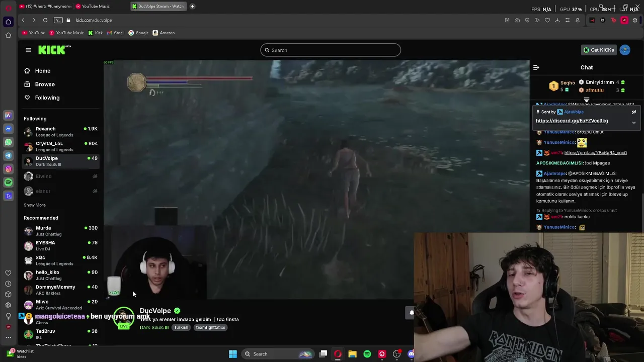Hide the pinned Discord message

coord(634,112)
